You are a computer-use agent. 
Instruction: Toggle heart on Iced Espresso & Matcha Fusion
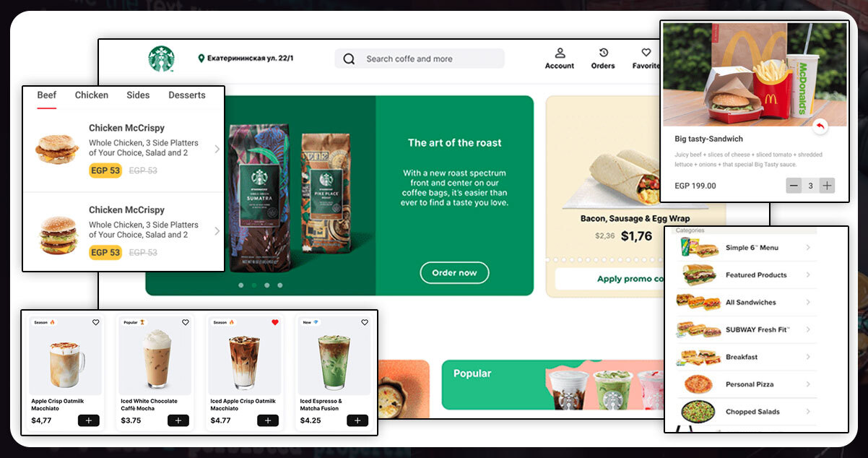point(364,323)
